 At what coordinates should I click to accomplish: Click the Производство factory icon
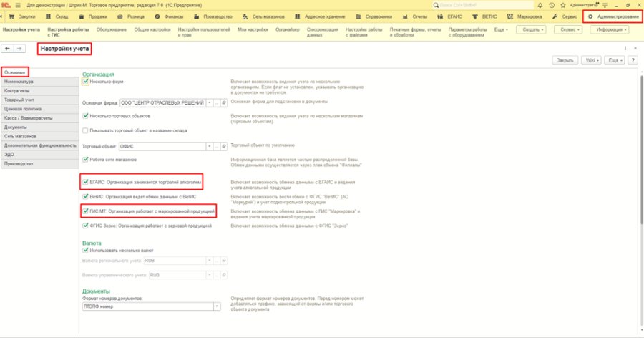pyautogui.click(x=196, y=17)
